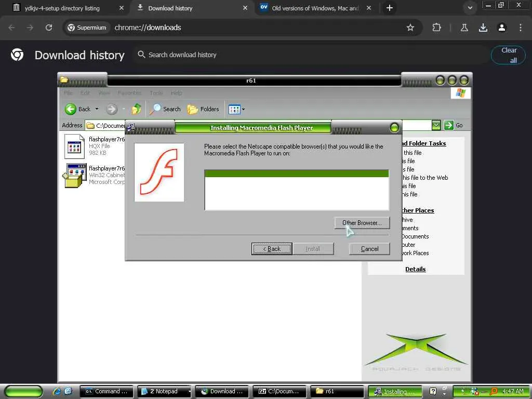Click the Other Browser... button
Image resolution: width=532 pixels, height=399 pixels.
point(362,223)
